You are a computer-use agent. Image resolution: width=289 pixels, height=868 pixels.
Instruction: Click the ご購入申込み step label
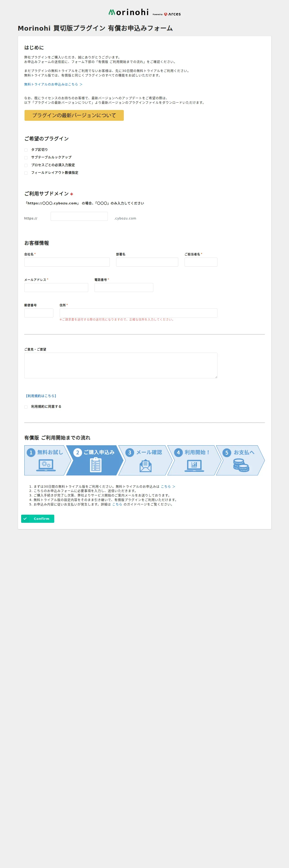[99, 452]
